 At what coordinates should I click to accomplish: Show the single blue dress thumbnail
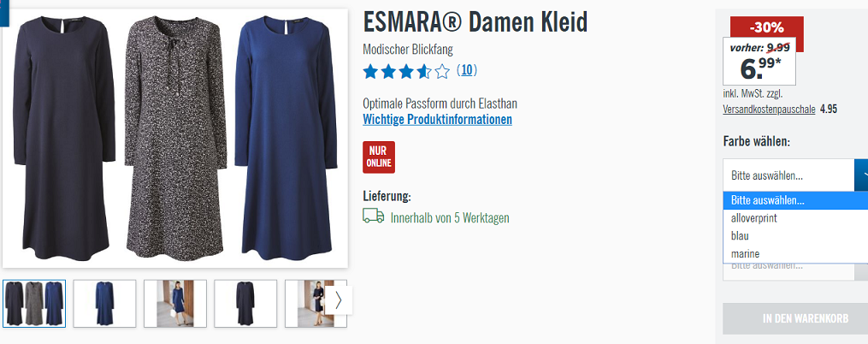click(x=104, y=304)
